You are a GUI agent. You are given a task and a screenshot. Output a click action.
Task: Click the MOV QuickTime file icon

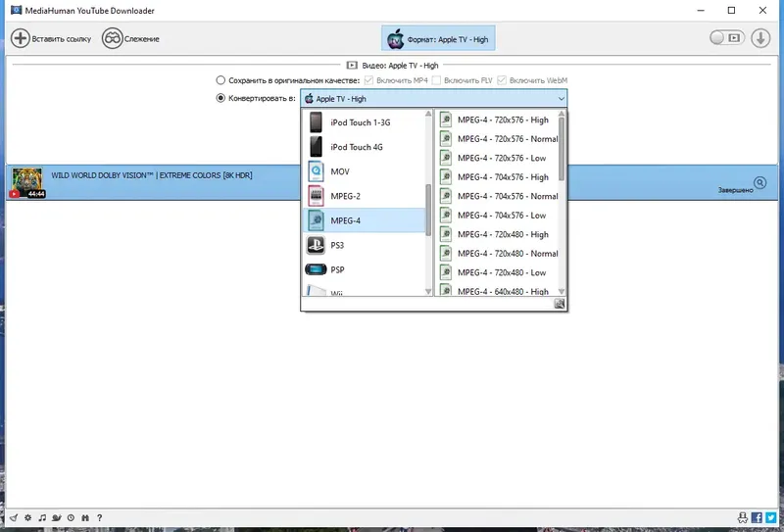[x=316, y=171]
